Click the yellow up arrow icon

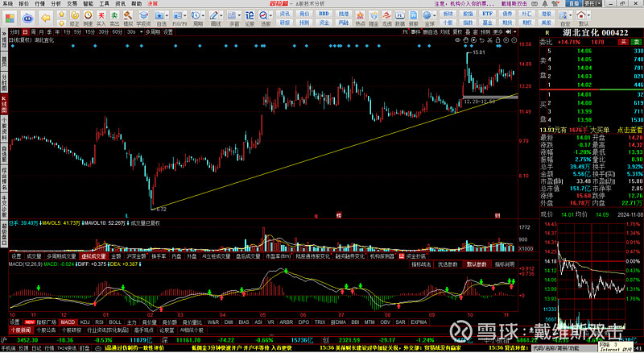coord(62,14)
